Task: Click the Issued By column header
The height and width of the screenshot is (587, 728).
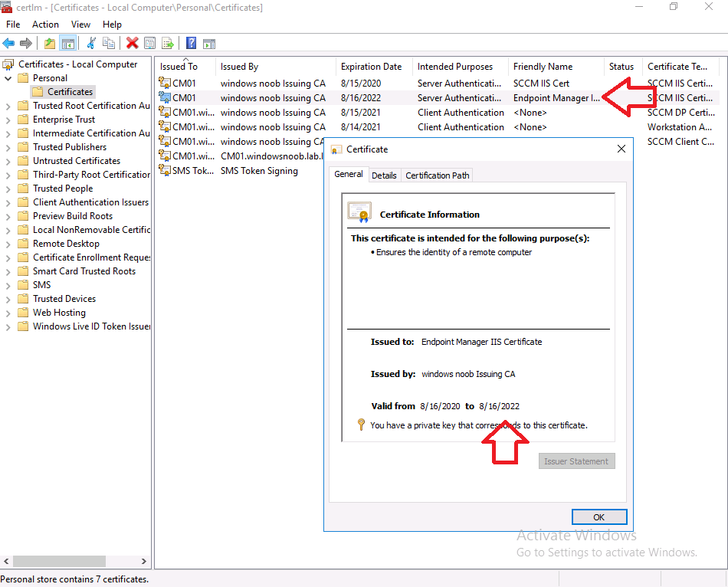Action: click(x=275, y=67)
